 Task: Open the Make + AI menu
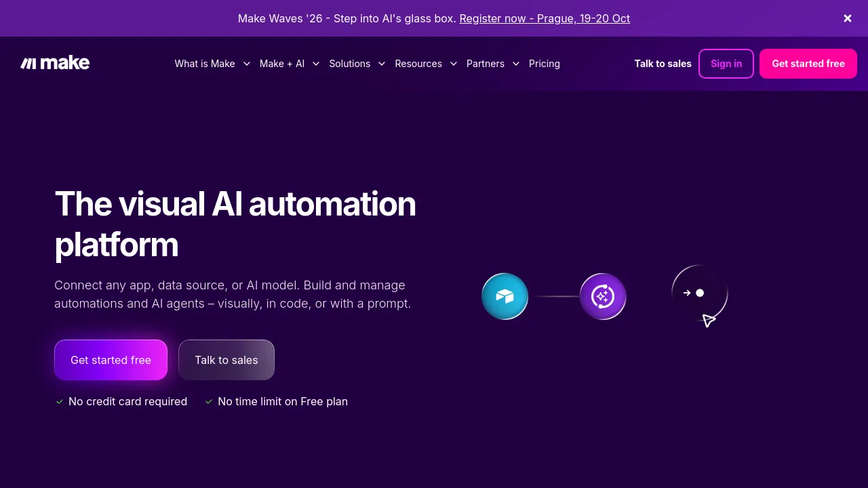click(x=282, y=64)
